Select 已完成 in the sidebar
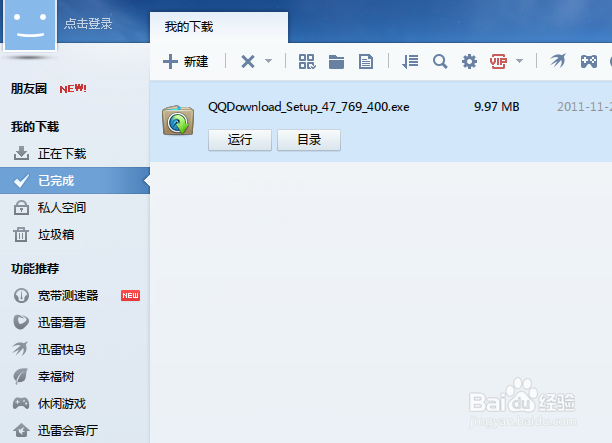 (75, 181)
